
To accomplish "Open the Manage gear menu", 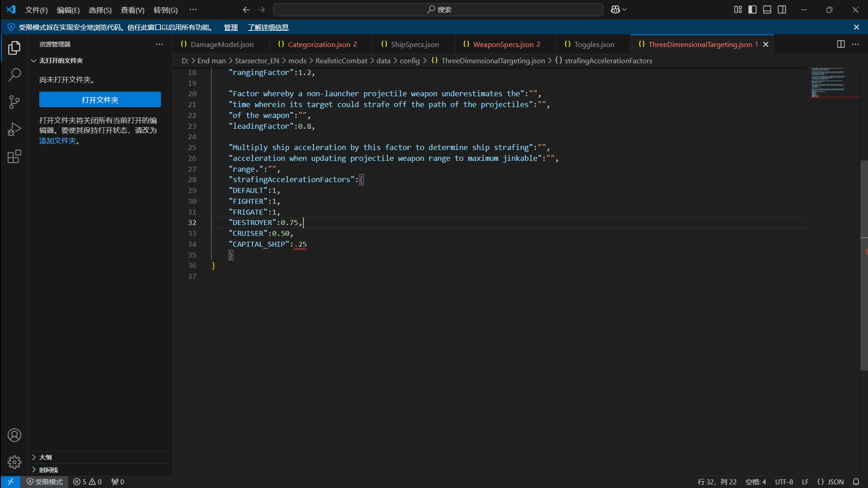I will [x=14, y=462].
